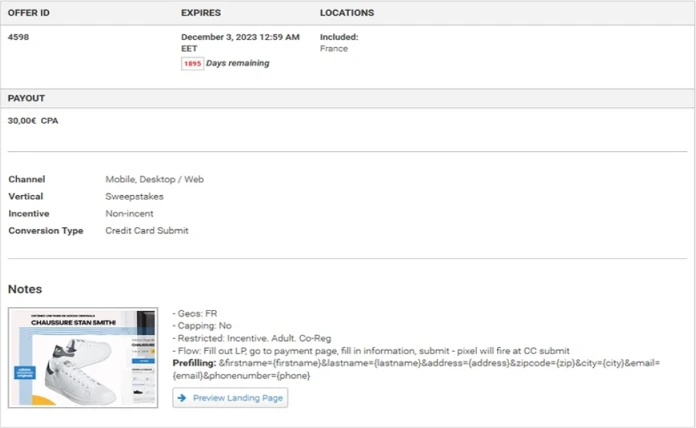Click the OFFER ID column header
Viewport: 696px width, 428px height.
tap(28, 13)
